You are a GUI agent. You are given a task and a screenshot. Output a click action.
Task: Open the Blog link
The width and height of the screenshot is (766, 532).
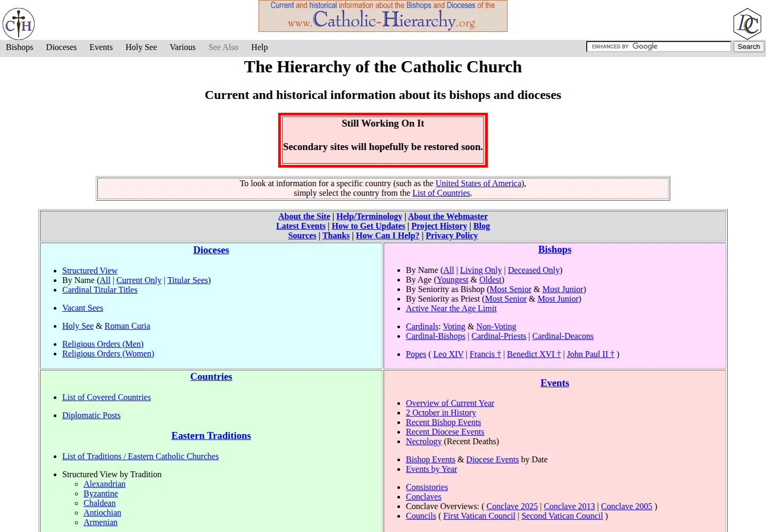(481, 226)
